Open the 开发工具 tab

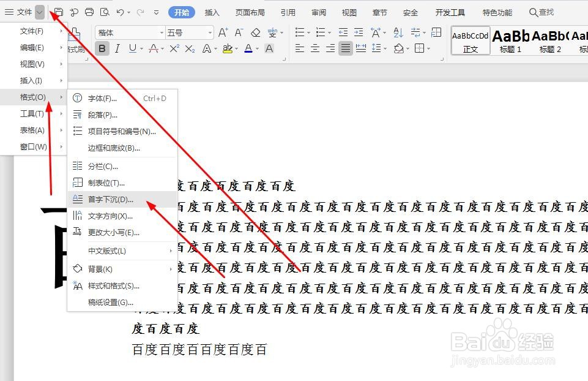pyautogui.click(x=450, y=12)
